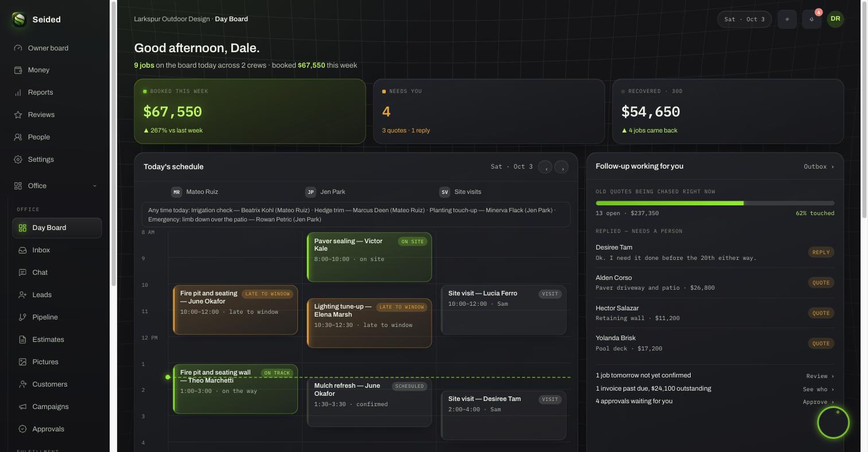Screen dimensions: 868x452
Task: Open the notifications bell
Action: point(812,19)
